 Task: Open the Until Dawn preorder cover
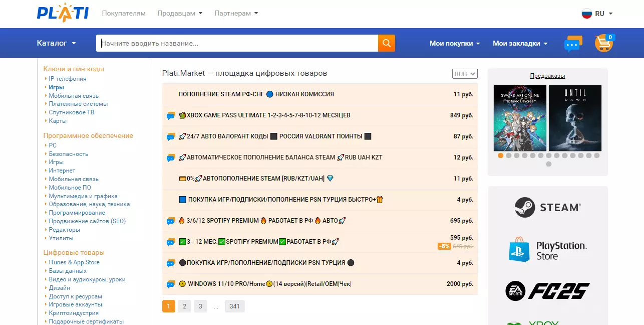tap(575, 118)
